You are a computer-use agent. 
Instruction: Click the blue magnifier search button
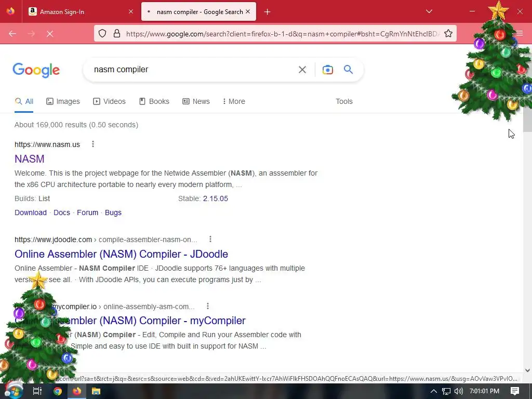point(349,70)
